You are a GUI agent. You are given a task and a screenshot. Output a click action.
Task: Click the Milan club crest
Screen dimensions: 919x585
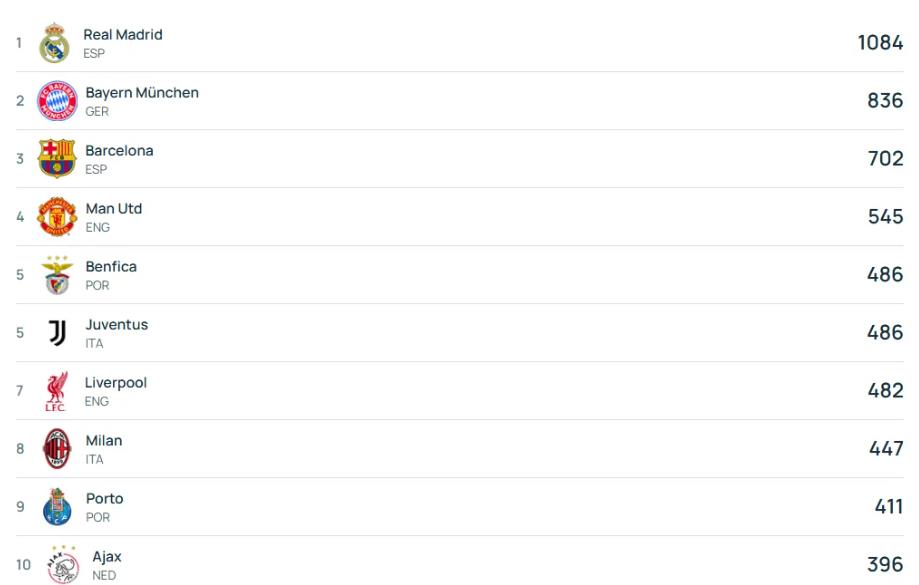(x=57, y=448)
